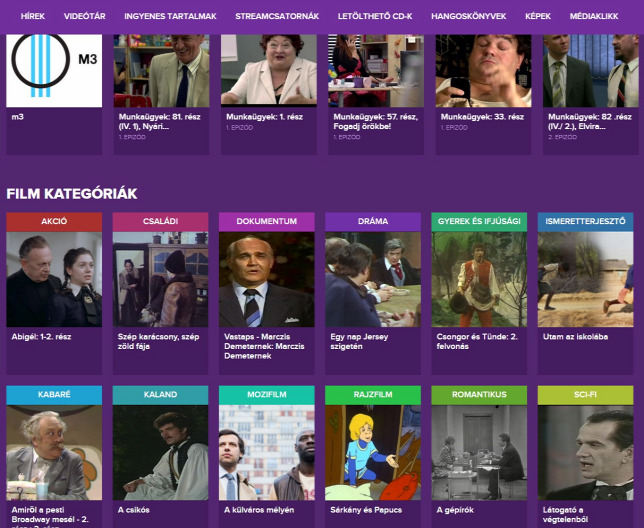Screen dimensions: 644x528
Task: Select GYEREK ÉS IFJÚSÁGI category header
Action: coord(479,222)
